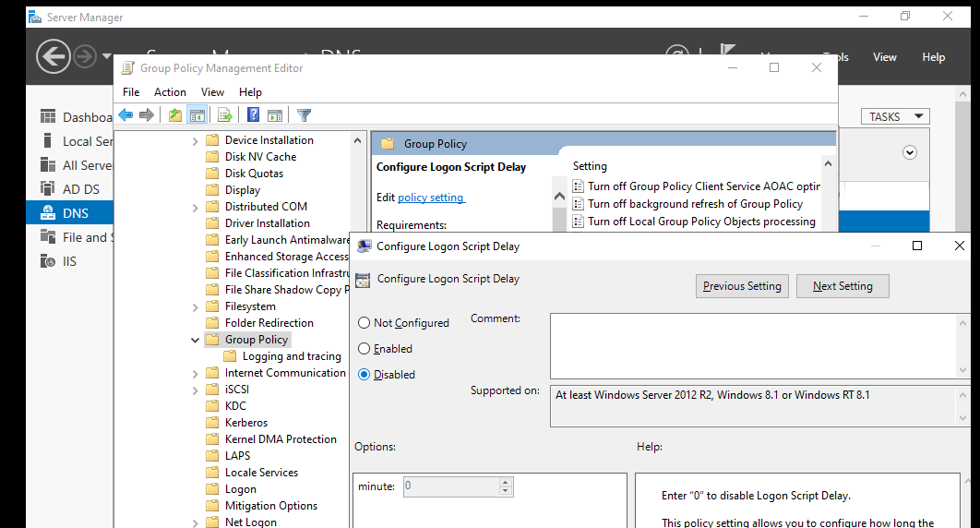
Task: Click the circular collapse chevron in Server Manager
Action: coord(909,152)
